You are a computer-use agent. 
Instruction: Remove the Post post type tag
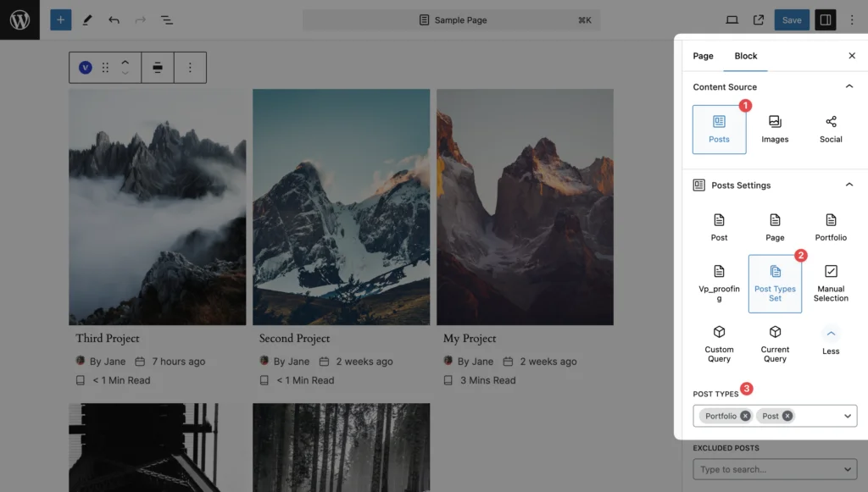coord(787,416)
